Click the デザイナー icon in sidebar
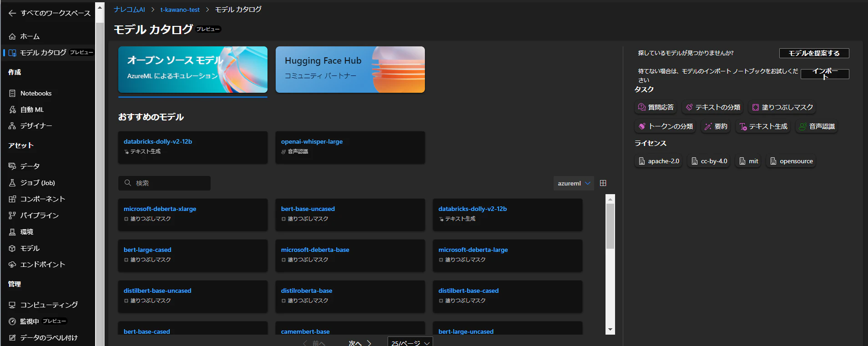The image size is (868, 346). pos(12,126)
